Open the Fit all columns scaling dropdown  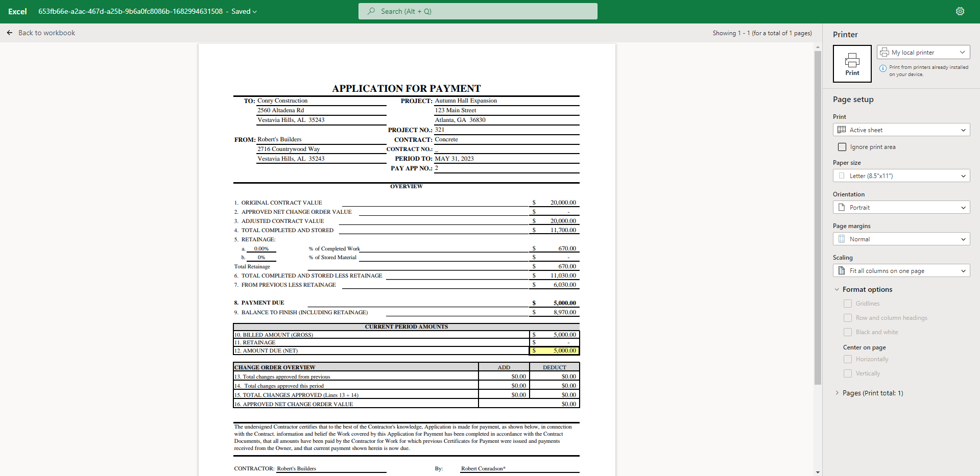pos(901,270)
